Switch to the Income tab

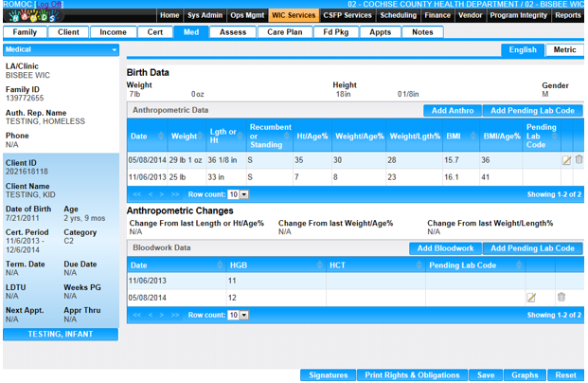(x=113, y=32)
